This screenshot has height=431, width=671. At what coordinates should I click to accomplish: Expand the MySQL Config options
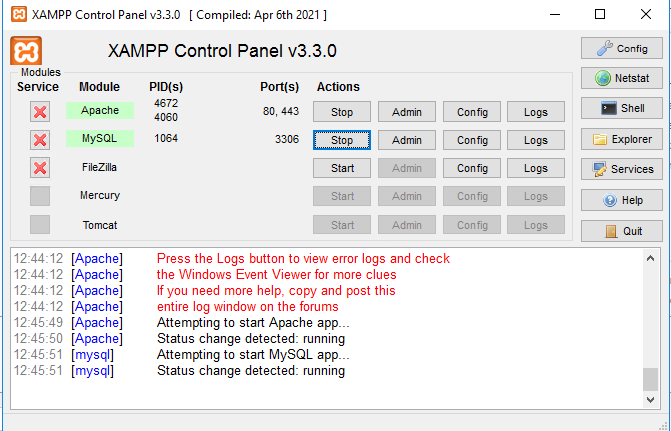[472, 140]
